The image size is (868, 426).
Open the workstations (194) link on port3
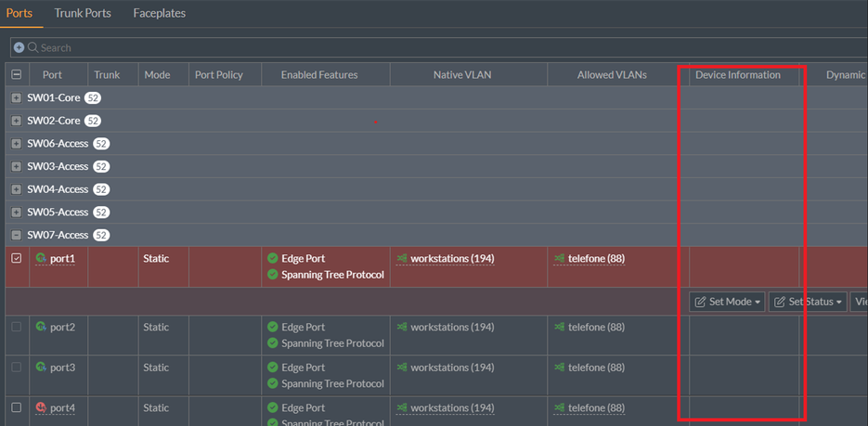pyautogui.click(x=451, y=368)
